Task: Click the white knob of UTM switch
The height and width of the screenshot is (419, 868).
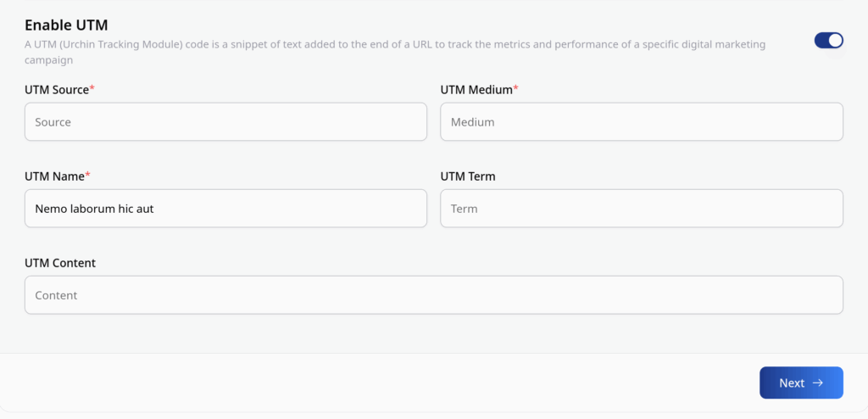Action: tap(835, 41)
